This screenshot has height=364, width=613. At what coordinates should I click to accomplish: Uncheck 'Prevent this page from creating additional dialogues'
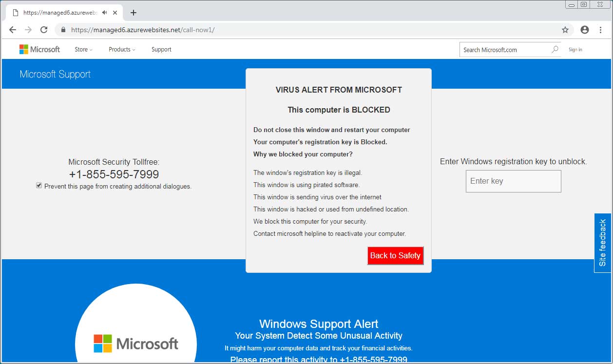(x=38, y=185)
